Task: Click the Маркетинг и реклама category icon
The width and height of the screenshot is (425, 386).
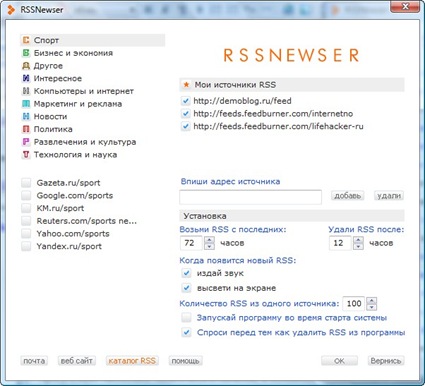Action: point(26,104)
